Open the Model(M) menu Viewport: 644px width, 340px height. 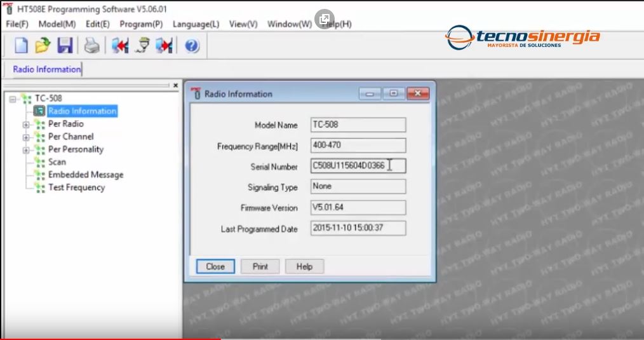click(x=57, y=24)
